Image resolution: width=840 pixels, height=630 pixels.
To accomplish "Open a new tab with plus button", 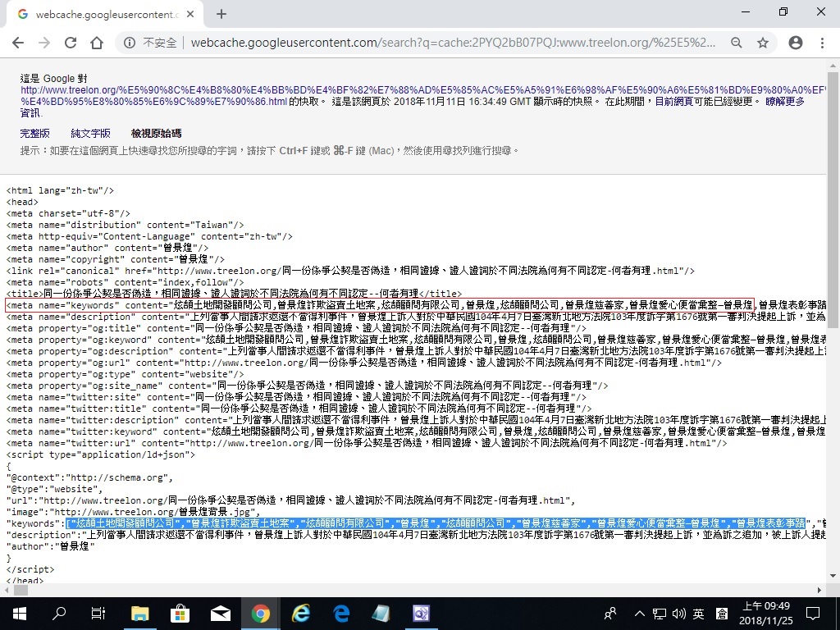I will click(x=221, y=14).
